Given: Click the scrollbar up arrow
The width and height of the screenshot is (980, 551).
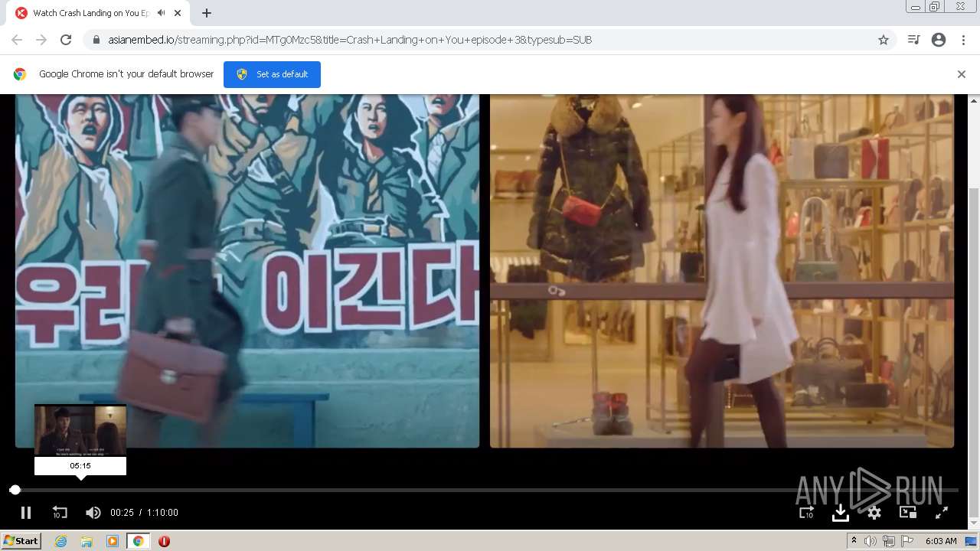Looking at the screenshot, I should [974, 100].
